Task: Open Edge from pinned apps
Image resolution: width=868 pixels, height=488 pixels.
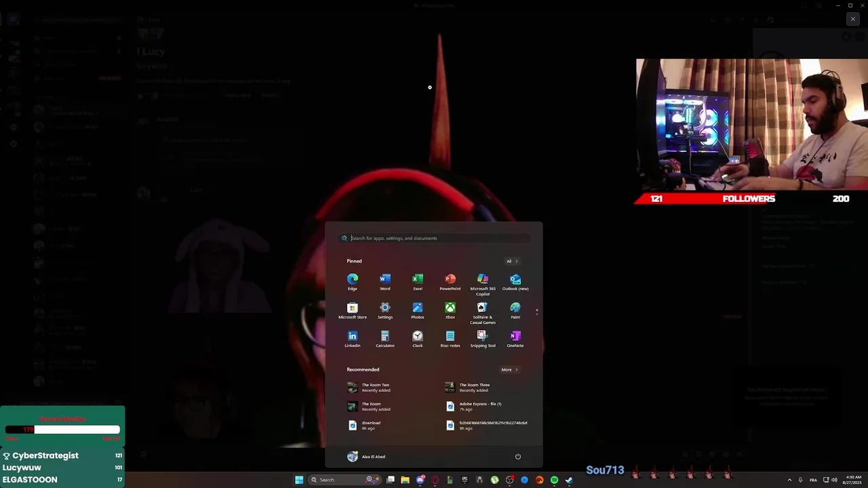Action: pyautogui.click(x=353, y=283)
